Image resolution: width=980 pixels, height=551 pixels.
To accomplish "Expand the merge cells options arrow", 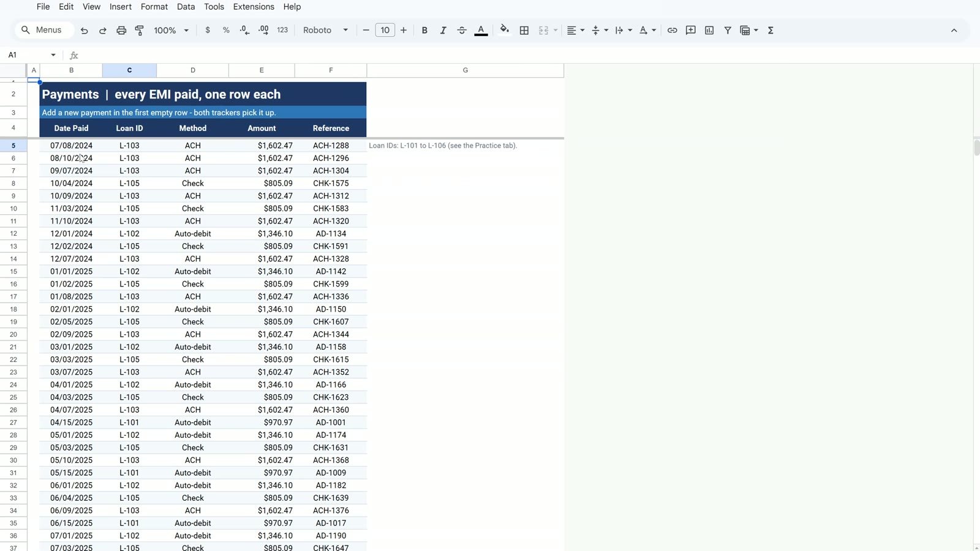I will pyautogui.click(x=556, y=30).
